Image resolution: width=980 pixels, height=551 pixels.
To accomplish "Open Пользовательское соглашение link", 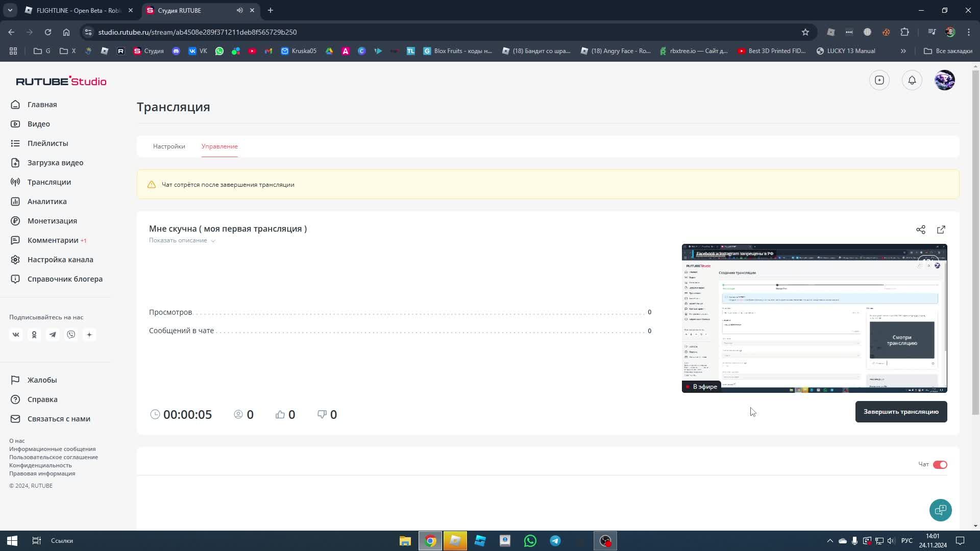I will point(54,457).
